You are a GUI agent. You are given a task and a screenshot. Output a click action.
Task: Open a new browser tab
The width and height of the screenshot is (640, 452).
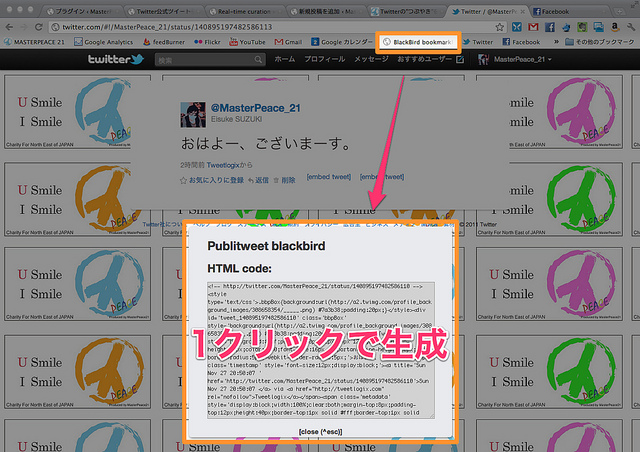(x=620, y=11)
